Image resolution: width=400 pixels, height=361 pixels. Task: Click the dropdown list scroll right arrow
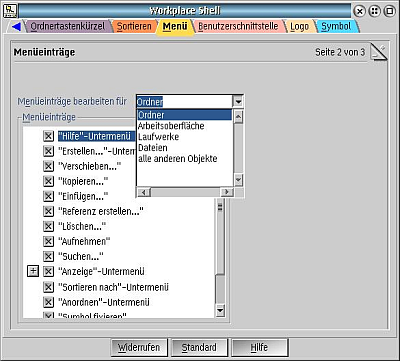[x=227, y=192]
